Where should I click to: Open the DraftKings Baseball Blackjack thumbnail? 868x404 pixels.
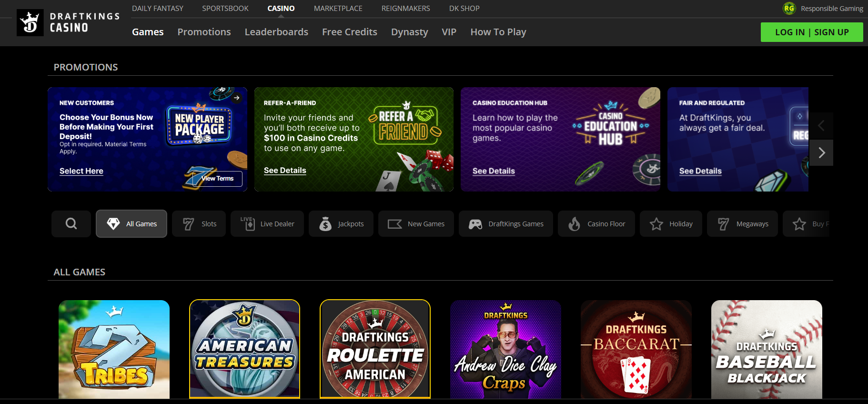pyautogui.click(x=767, y=349)
